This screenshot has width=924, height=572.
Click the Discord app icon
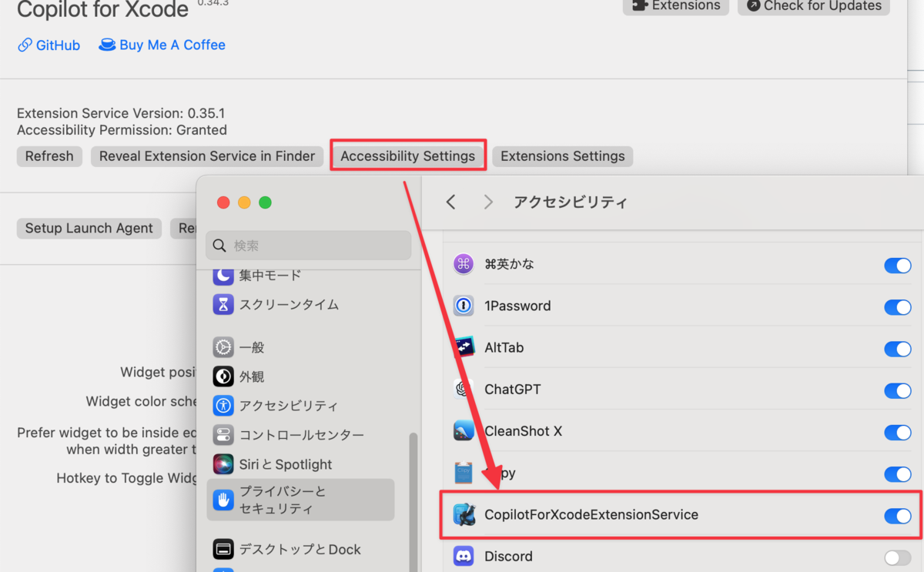pyautogui.click(x=464, y=556)
